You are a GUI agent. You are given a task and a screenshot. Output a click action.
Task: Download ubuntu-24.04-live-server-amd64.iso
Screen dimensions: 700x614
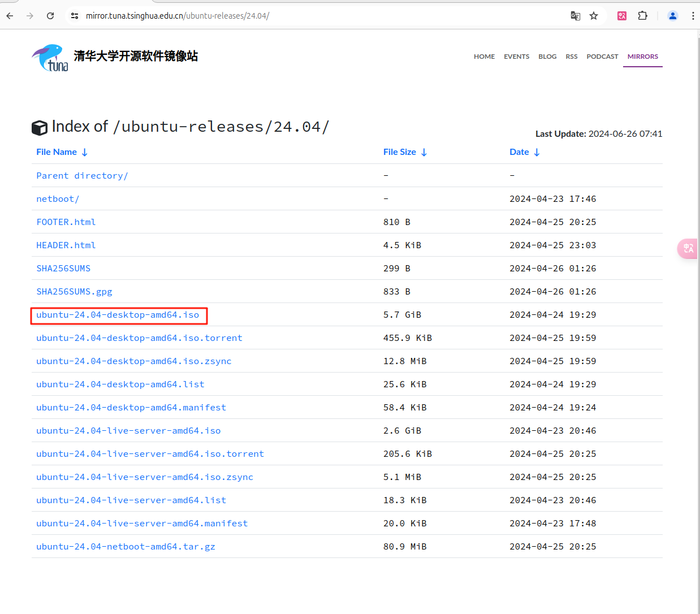128,431
